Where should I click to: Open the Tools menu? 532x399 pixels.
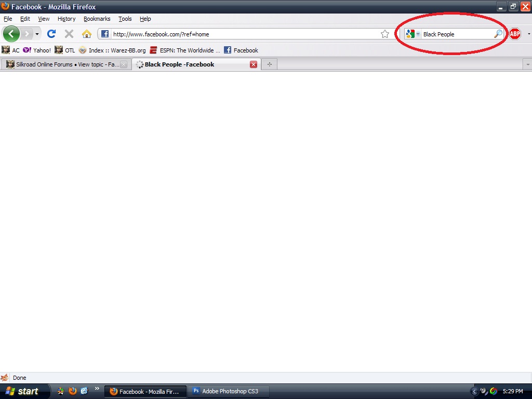[x=125, y=19]
